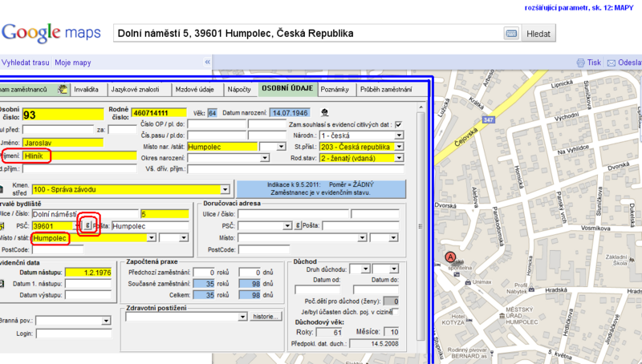Screen dimensions: 642x364
Task: Click the Osobní číslo field showing 93
Action: 63,115
